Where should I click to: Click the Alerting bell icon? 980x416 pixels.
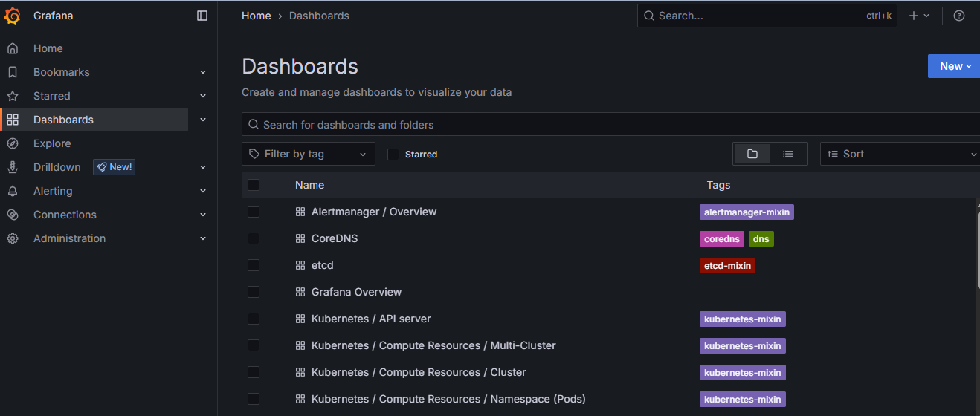13,191
